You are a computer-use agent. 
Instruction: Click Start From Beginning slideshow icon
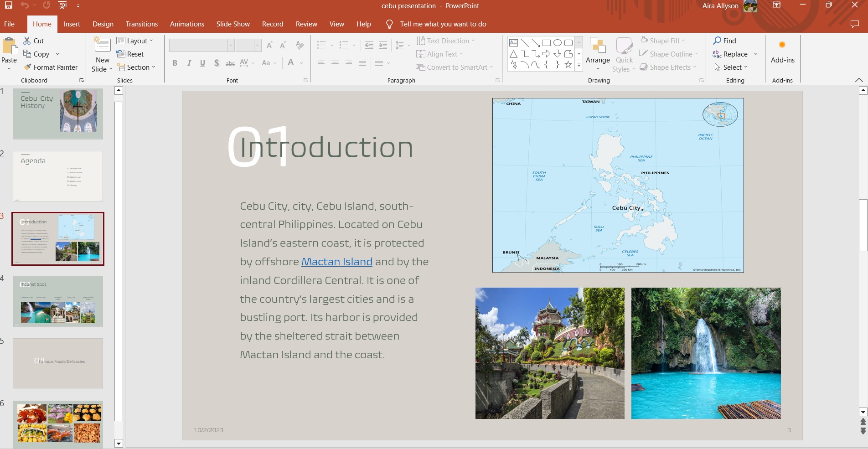pyautogui.click(x=62, y=5)
